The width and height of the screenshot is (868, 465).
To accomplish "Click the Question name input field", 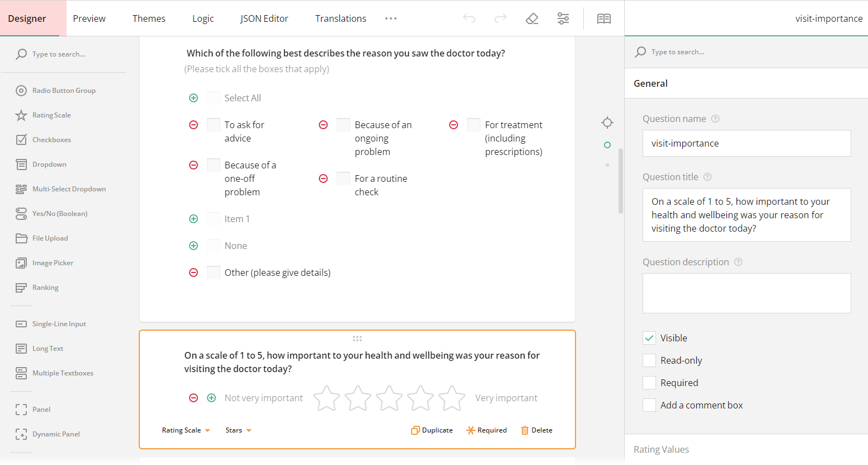I will coord(747,143).
